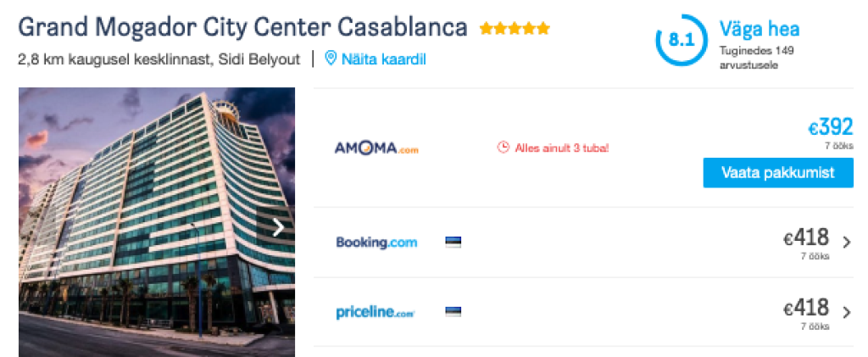The height and width of the screenshot is (357, 868).
Task: Click the map pin icon near Näita kaardil
Action: pos(331,59)
